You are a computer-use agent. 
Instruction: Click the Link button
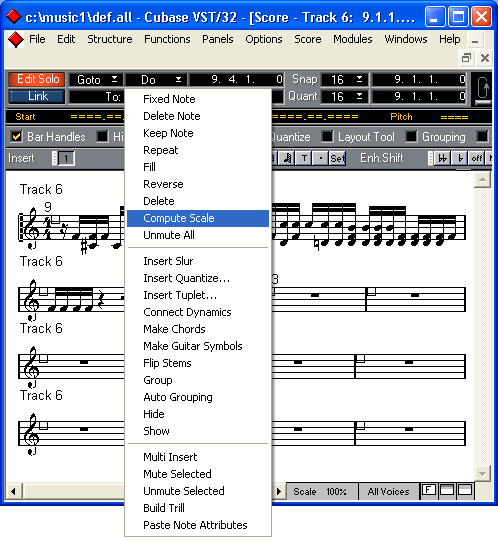pos(37,96)
